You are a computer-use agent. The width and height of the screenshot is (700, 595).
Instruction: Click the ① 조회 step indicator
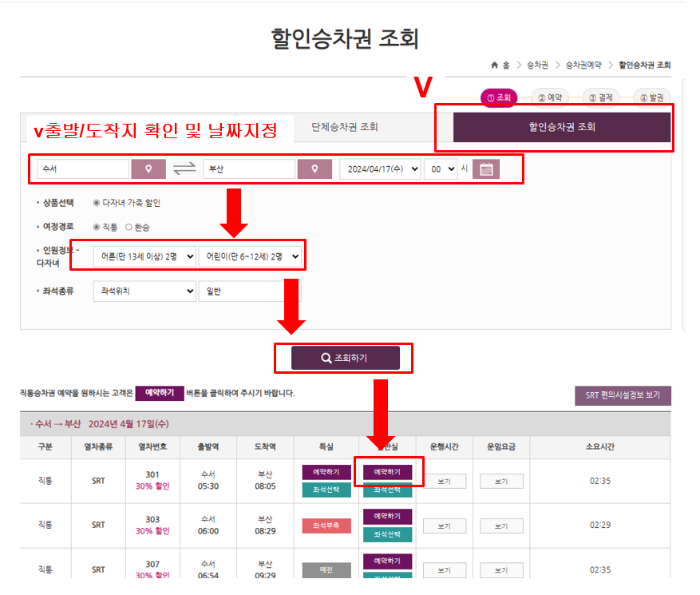pos(500,96)
